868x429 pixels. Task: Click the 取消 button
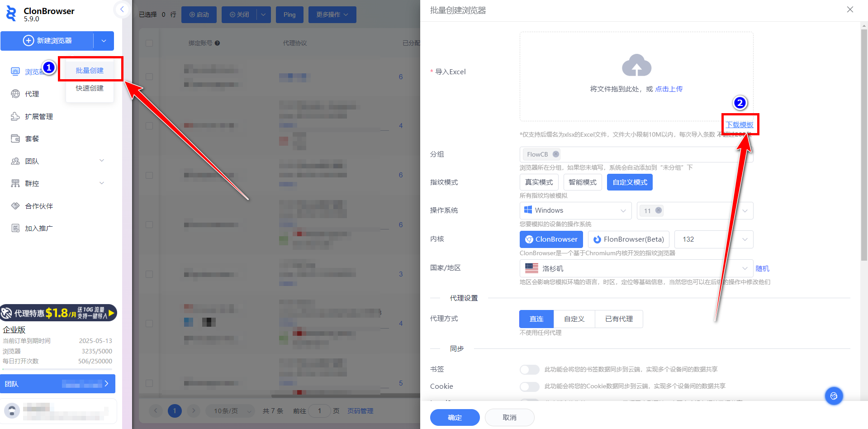coord(509,417)
